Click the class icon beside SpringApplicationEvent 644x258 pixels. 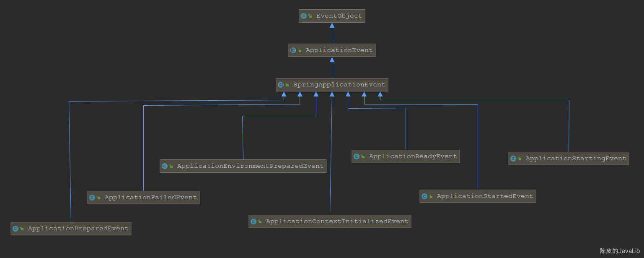click(281, 85)
